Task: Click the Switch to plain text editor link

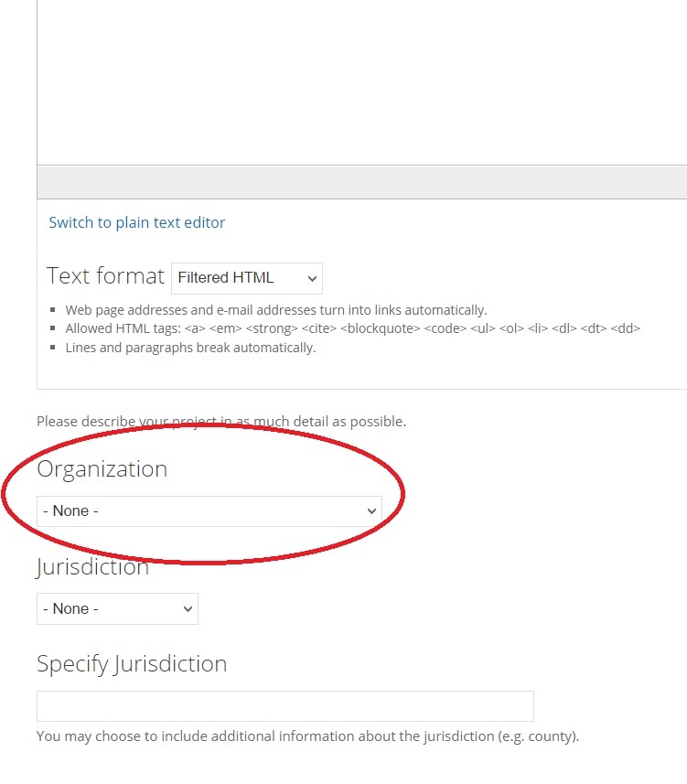Action: tap(136, 222)
